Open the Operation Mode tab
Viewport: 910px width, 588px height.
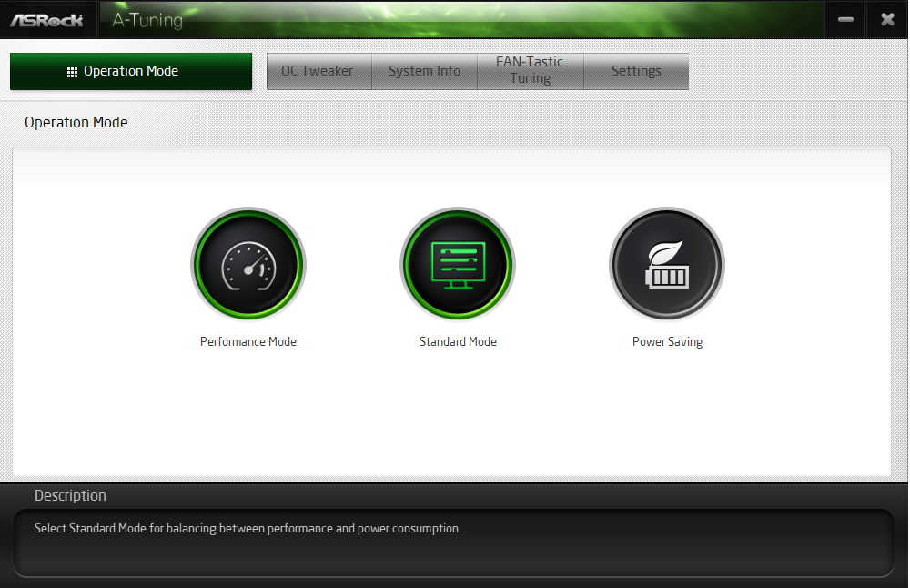click(x=131, y=71)
